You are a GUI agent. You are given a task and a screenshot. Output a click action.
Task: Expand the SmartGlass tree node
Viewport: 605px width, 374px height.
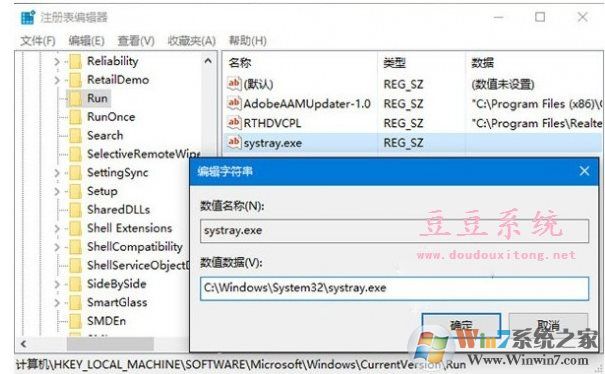click(57, 303)
